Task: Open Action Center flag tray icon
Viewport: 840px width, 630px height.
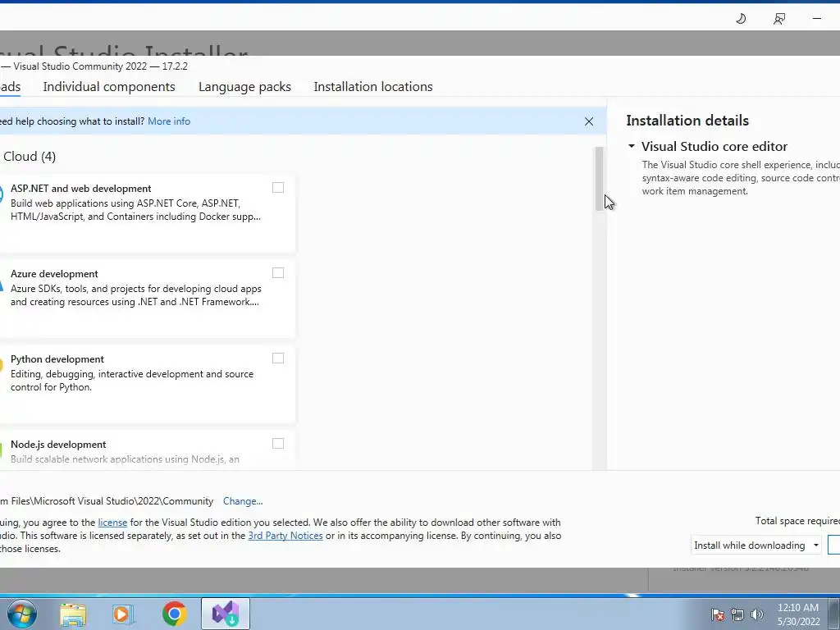Action: coord(718,614)
